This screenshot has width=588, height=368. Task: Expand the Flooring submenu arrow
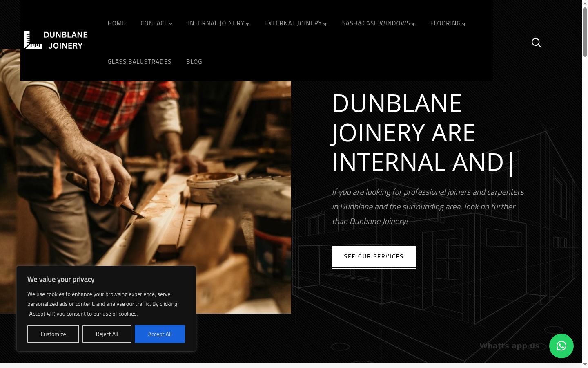tap(464, 24)
